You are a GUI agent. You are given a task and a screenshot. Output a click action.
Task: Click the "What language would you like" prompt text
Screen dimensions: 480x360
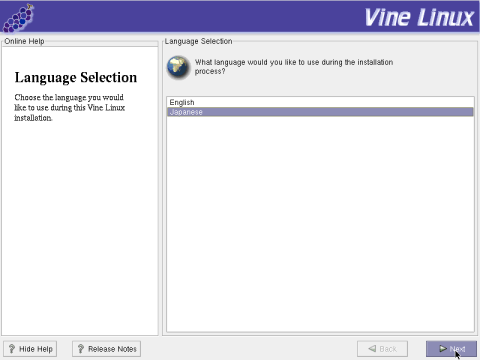294,67
